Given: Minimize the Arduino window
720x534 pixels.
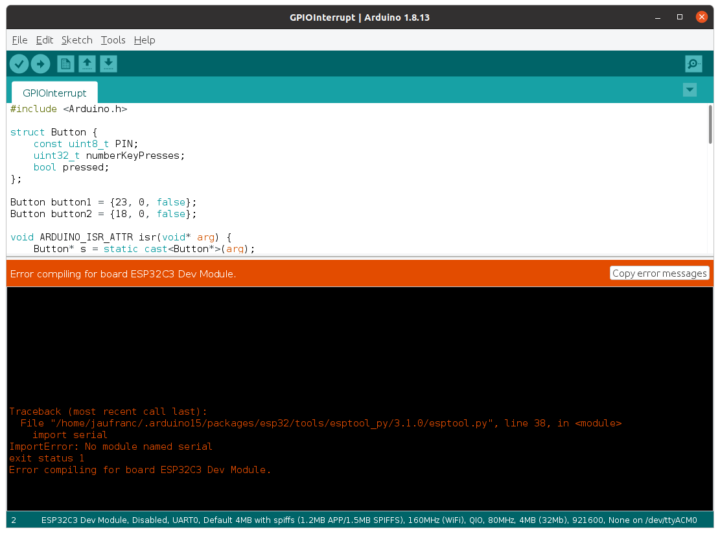Looking at the screenshot, I should click(658, 17).
